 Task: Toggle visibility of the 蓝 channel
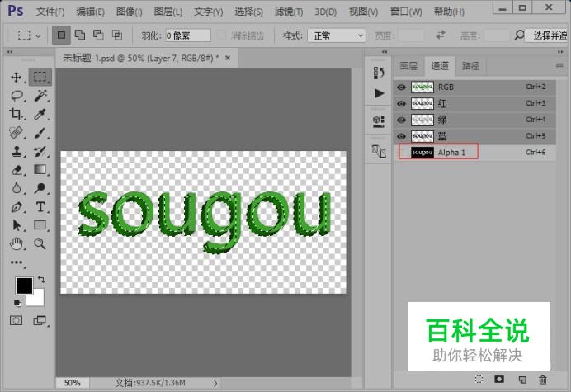coord(401,136)
